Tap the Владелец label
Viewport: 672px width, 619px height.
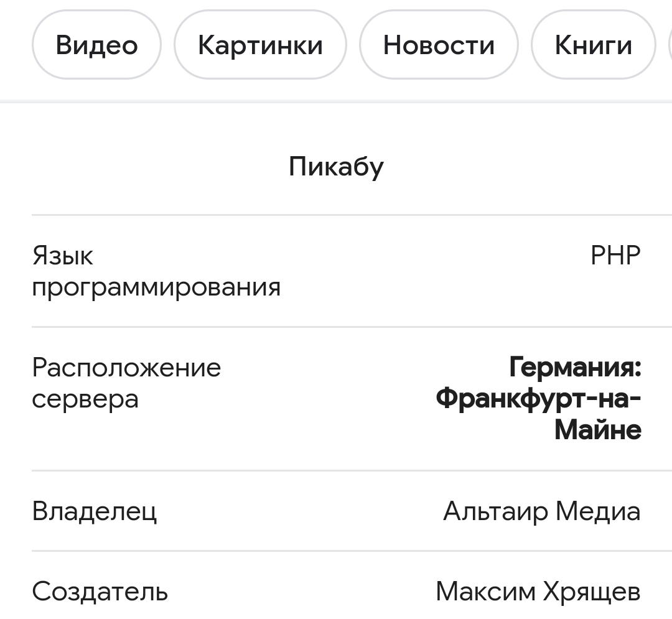(x=94, y=511)
